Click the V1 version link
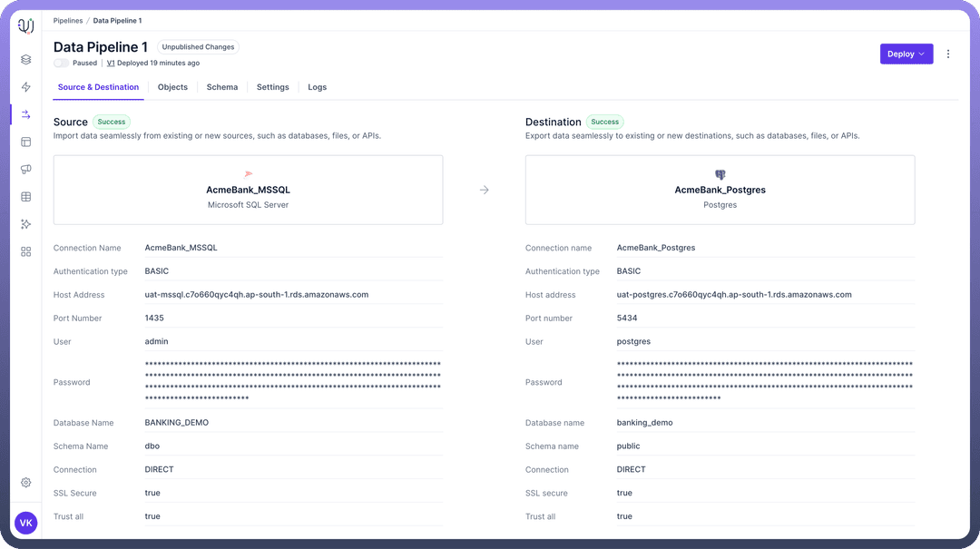Image resolution: width=980 pixels, height=549 pixels. pos(111,64)
